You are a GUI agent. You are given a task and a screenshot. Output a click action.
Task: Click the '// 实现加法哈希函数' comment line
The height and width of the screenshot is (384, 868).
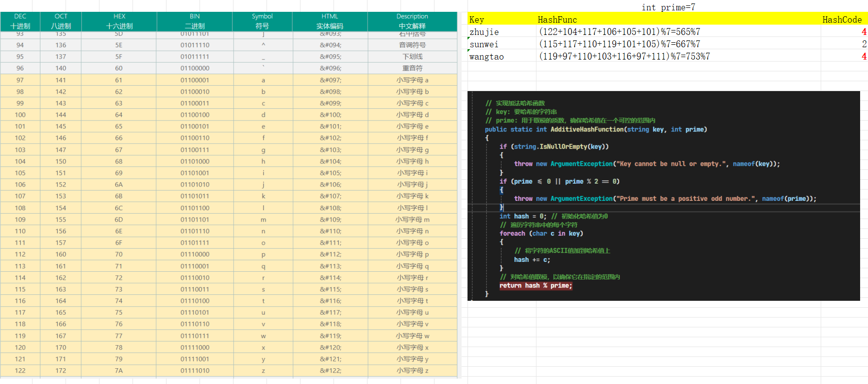click(x=515, y=103)
